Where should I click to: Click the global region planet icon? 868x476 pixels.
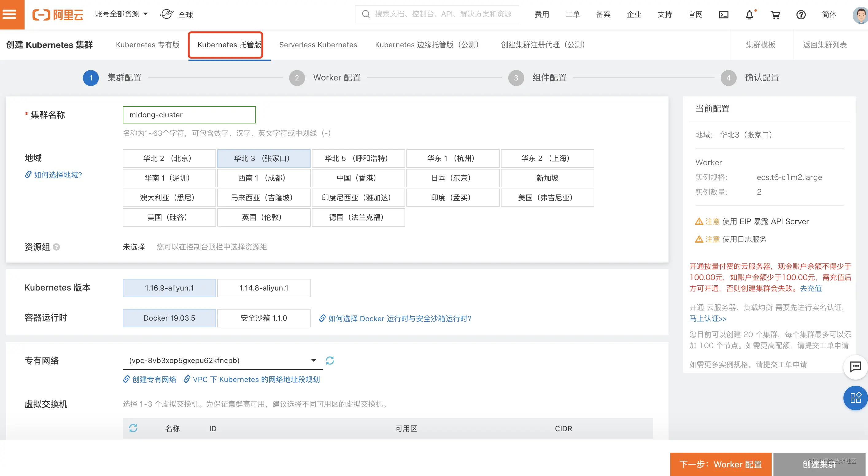166,14
